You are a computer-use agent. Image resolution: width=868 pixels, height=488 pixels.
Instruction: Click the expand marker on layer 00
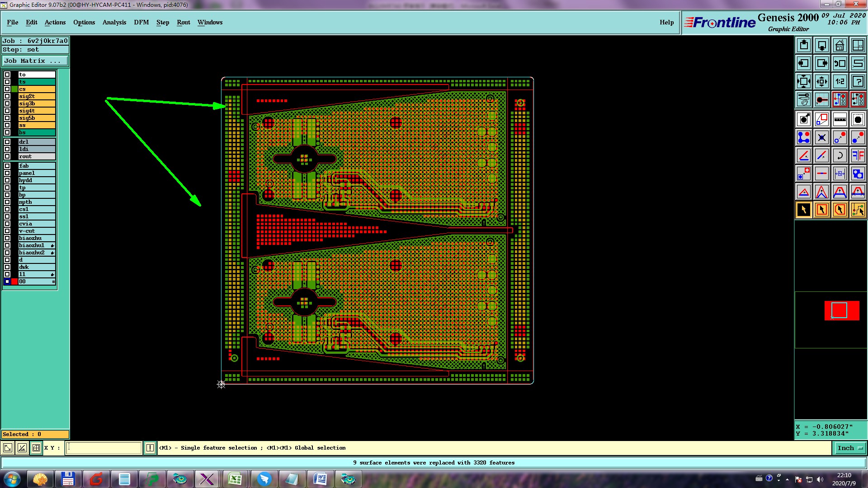click(x=53, y=282)
